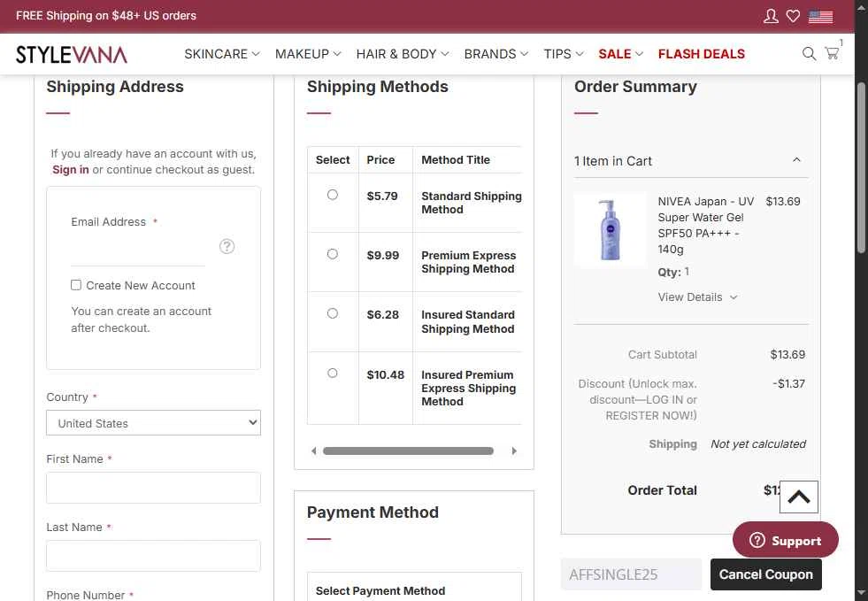Click the Email Address input field
The height and width of the screenshot is (601, 868).
pyautogui.click(x=137, y=248)
